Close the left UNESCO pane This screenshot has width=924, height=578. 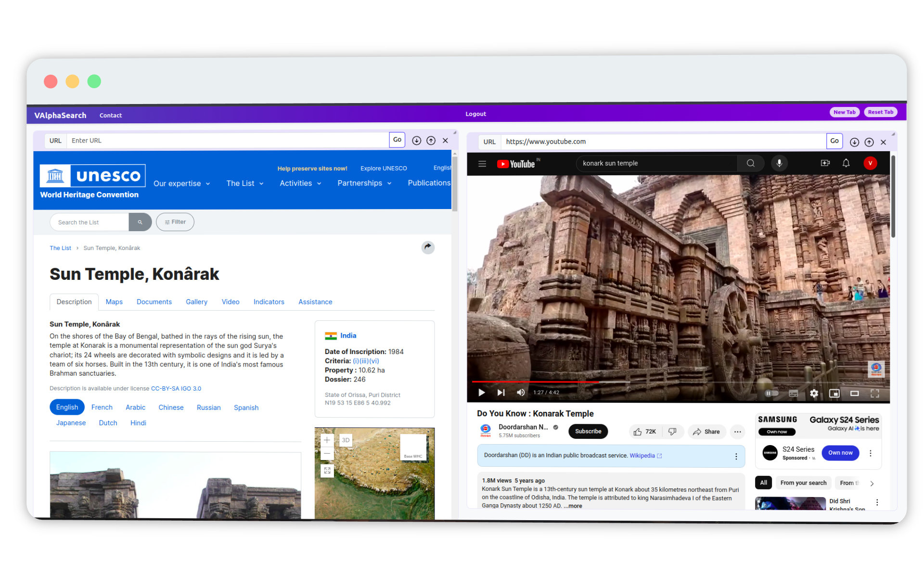(445, 141)
